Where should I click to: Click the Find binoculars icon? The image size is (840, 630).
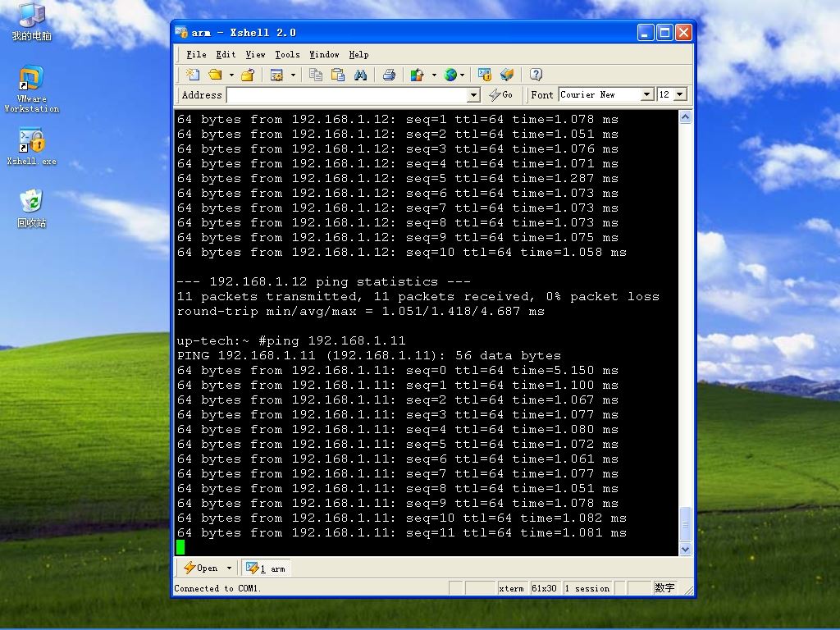coord(361,75)
